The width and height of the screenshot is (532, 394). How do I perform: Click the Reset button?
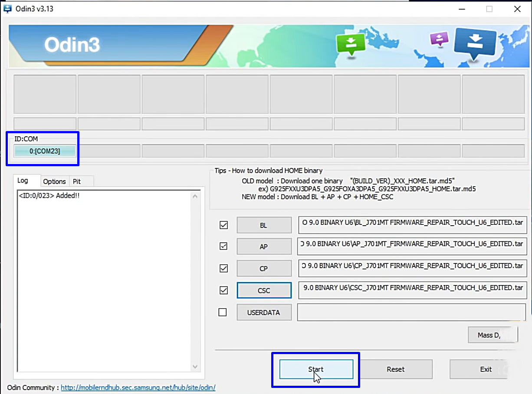point(395,369)
